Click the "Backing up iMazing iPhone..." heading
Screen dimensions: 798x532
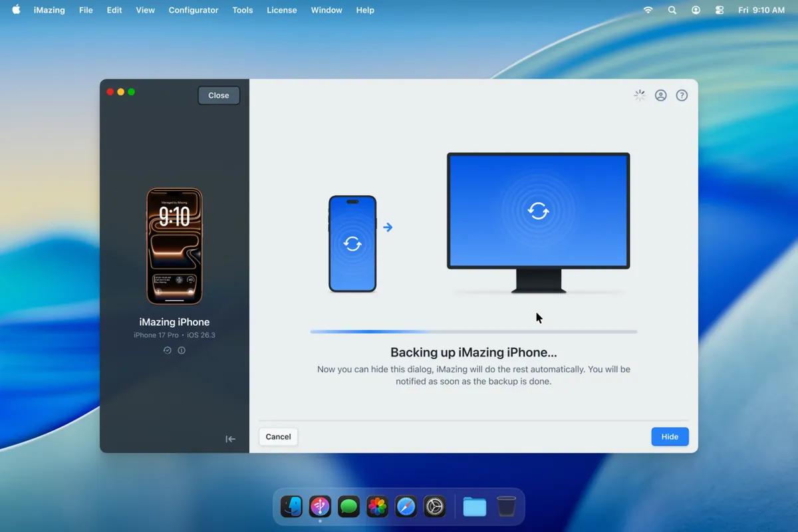pos(473,352)
